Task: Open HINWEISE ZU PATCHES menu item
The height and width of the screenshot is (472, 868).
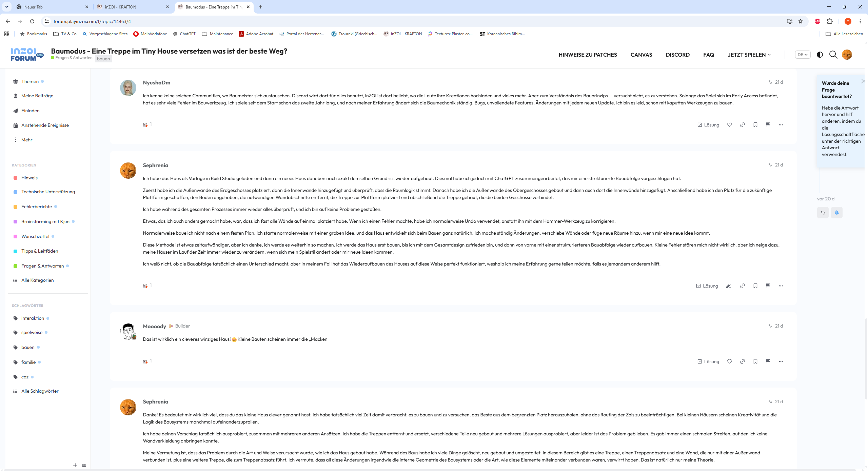Action: coord(588,55)
